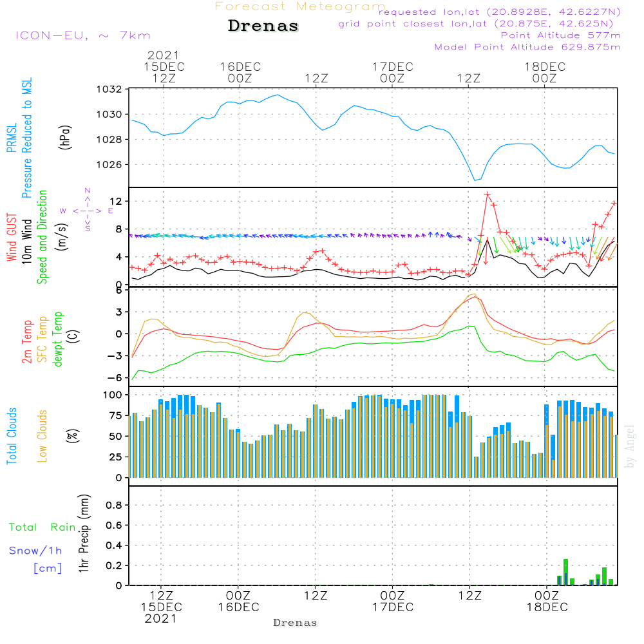Click the dewpt Temp axis label
644x644 pixels.
point(57,339)
